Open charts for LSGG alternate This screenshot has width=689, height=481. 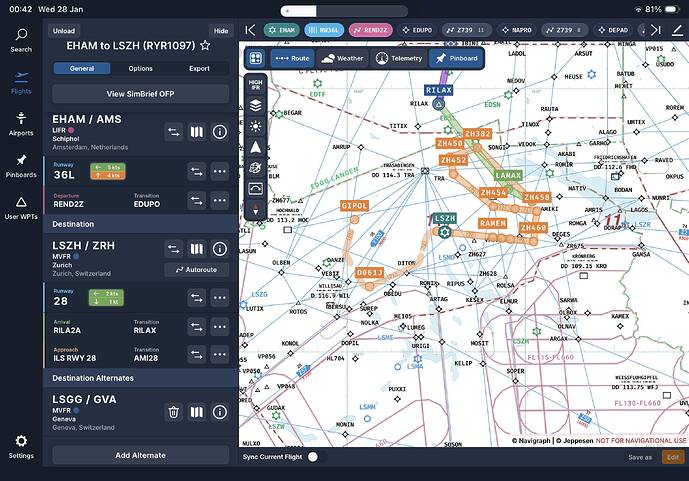point(196,412)
